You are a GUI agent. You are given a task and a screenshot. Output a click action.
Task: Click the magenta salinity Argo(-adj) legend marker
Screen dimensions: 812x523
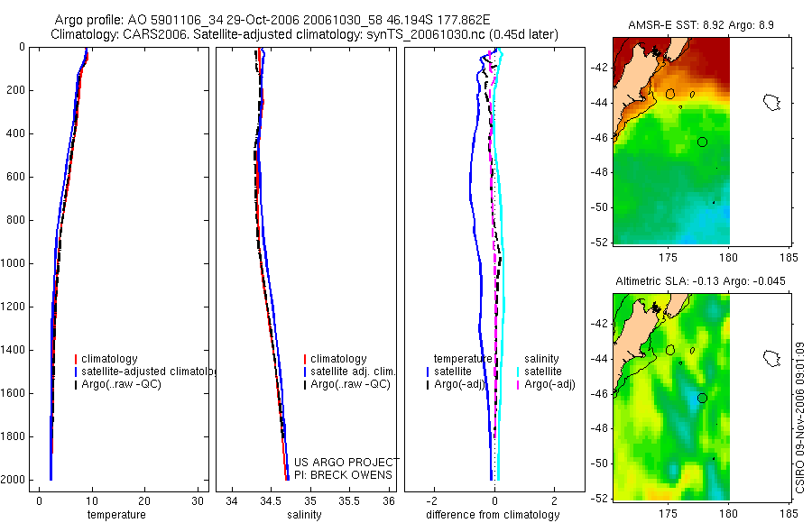point(518,385)
